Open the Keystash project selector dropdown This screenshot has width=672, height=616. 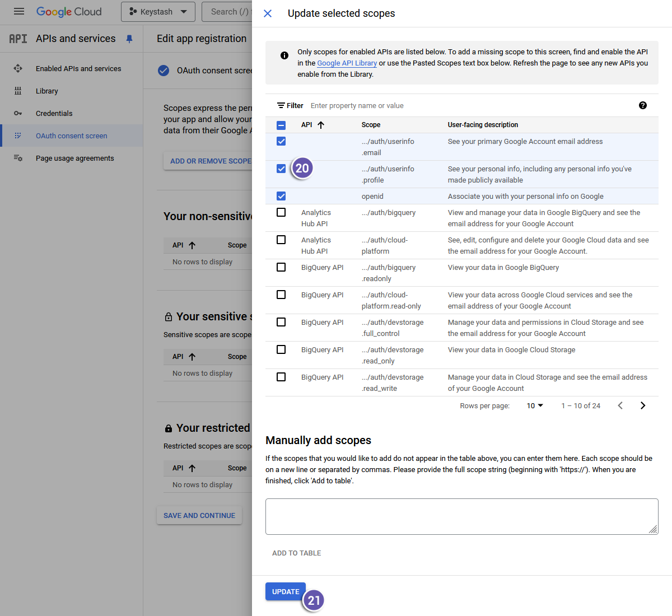click(x=158, y=12)
